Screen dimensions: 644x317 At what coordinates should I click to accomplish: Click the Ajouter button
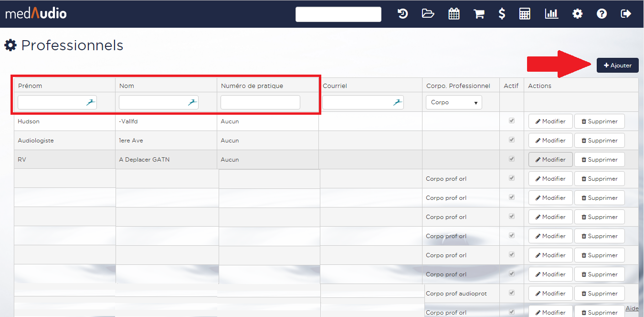tap(617, 66)
